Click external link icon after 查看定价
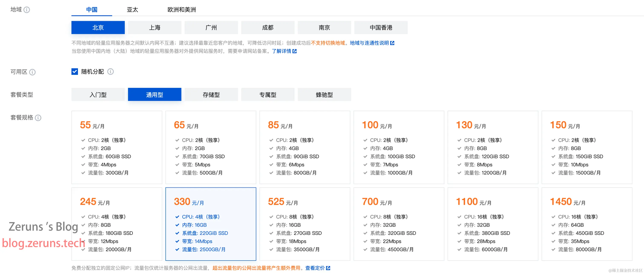Viewport: 644px width, 274px height. coord(328,268)
